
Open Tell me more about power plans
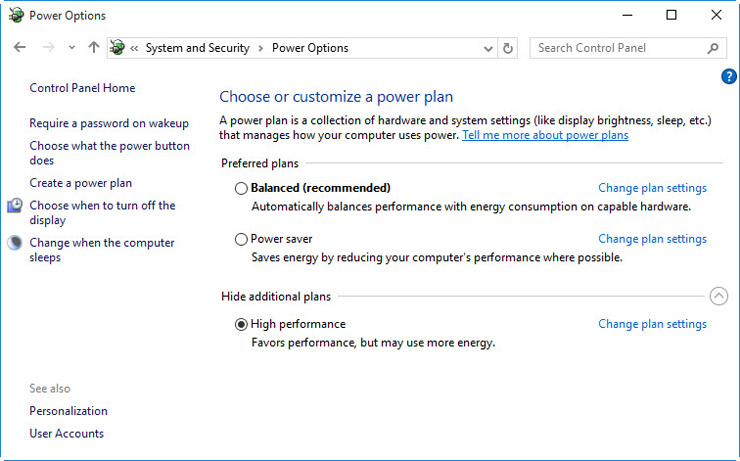click(545, 135)
